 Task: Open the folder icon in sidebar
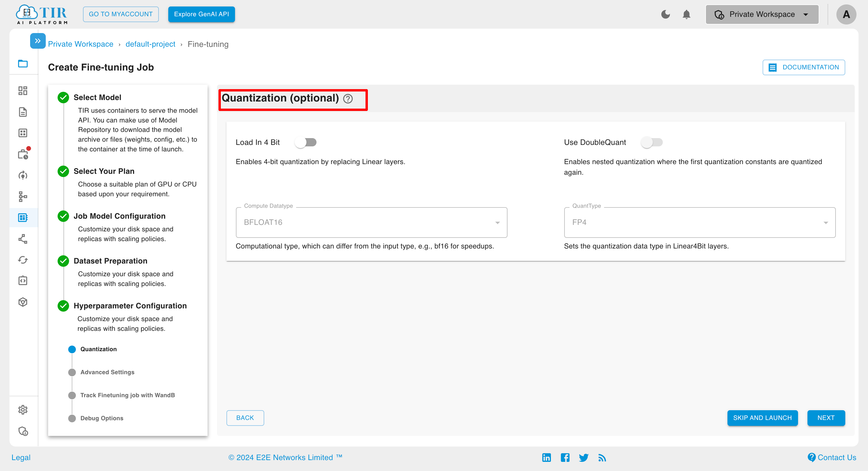pos(23,63)
